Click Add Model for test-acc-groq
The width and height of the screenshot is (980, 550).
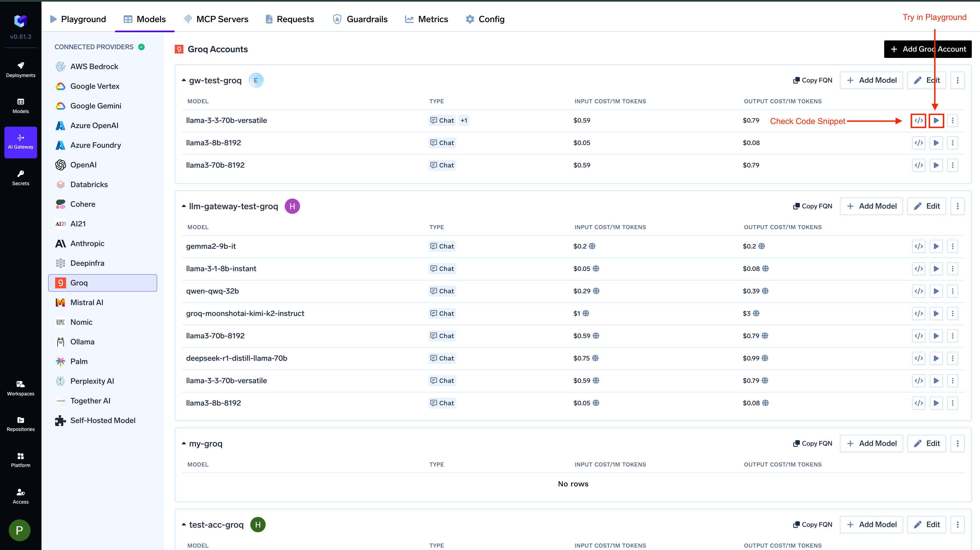871,525
